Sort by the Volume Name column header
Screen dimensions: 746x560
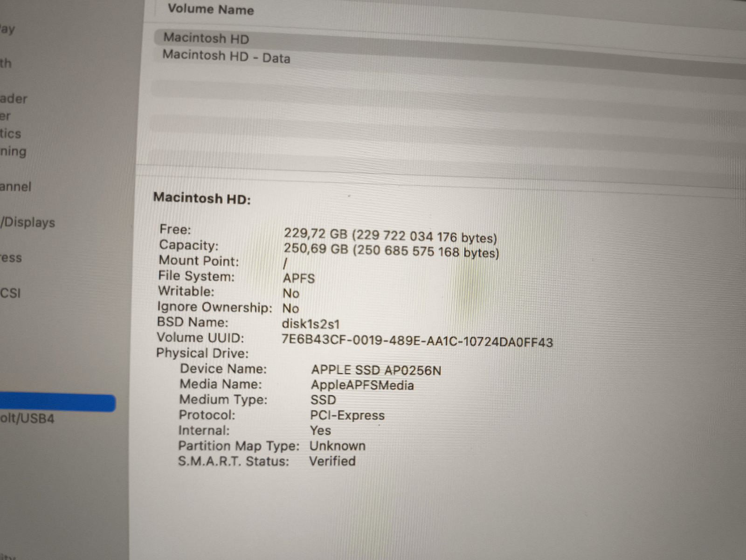[x=211, y=9]
